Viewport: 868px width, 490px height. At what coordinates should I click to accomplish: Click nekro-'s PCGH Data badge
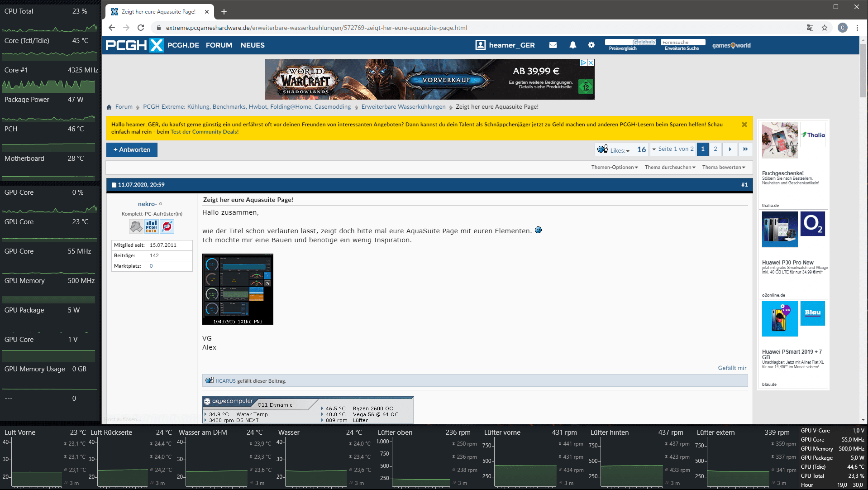pos(151,226)
